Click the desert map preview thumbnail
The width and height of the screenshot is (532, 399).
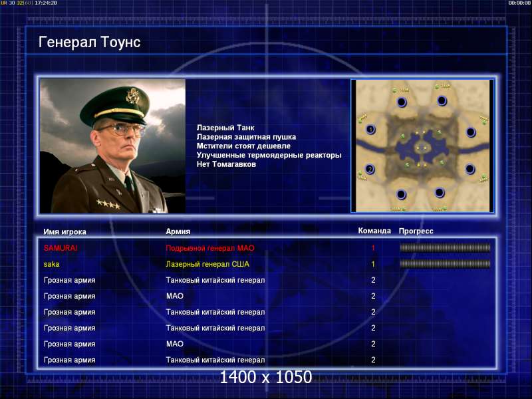click(422, 146)
